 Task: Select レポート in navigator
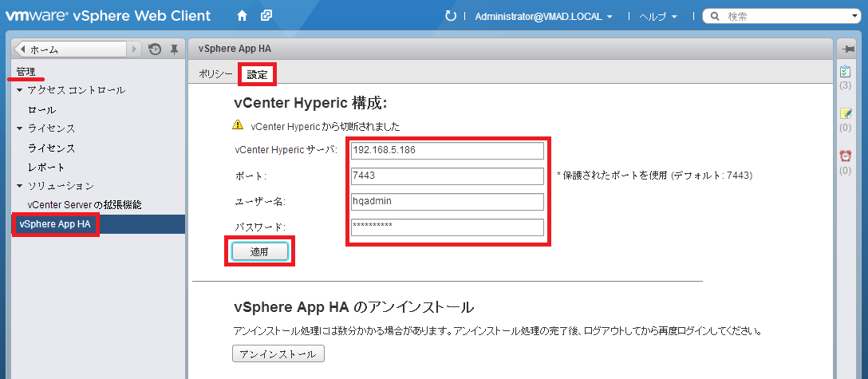click(x=46, y=167)
